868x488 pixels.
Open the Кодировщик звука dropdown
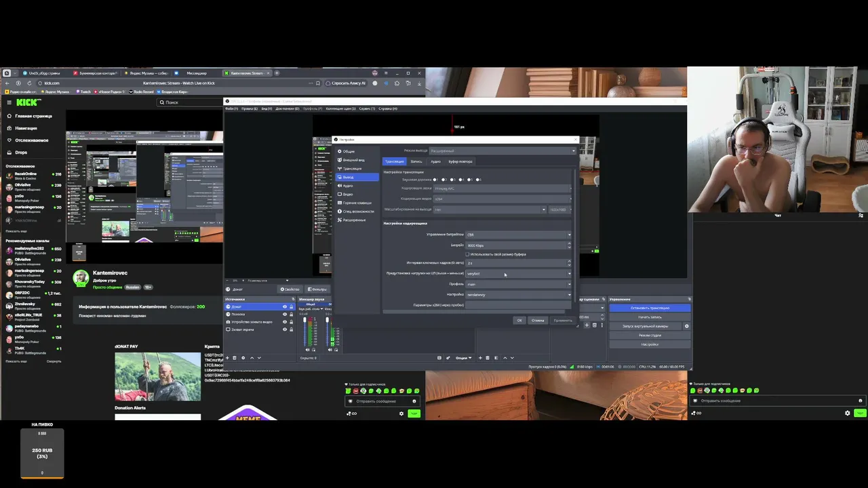502,188
